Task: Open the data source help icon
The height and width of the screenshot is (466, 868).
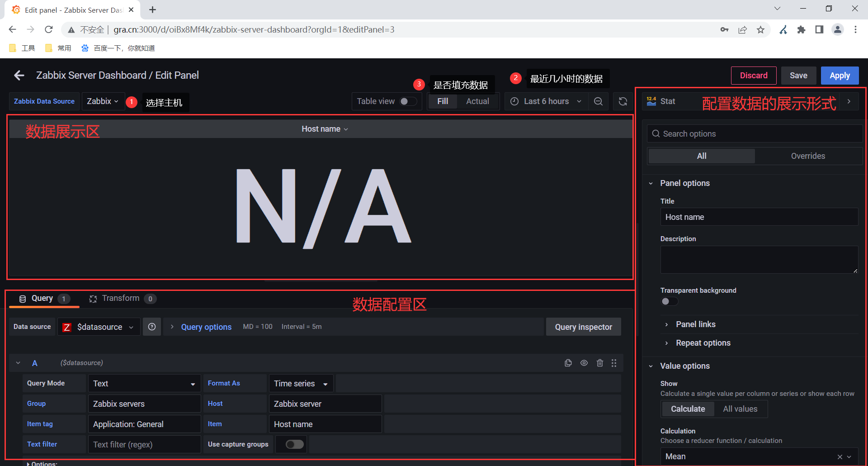Action: pos(152,327)
